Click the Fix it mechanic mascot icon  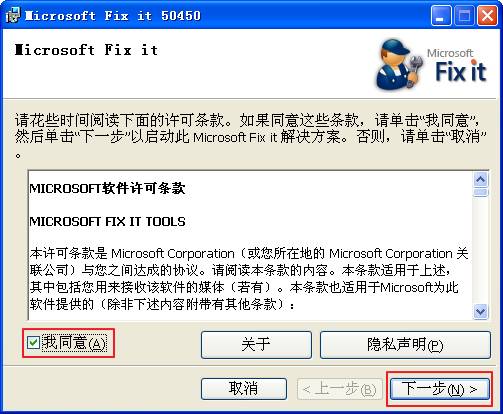[399, 64]
